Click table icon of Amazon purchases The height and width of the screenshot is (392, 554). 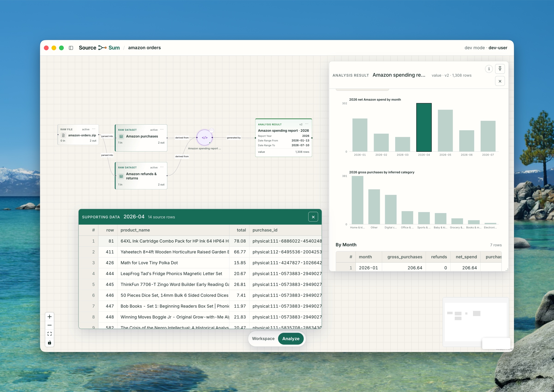pyautogui.click(x=121, y=136)
